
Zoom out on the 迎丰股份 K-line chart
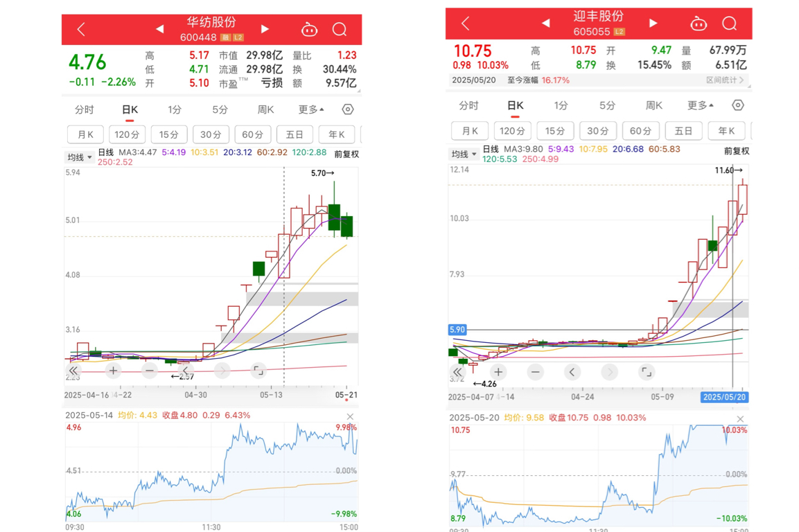[535, 372]
